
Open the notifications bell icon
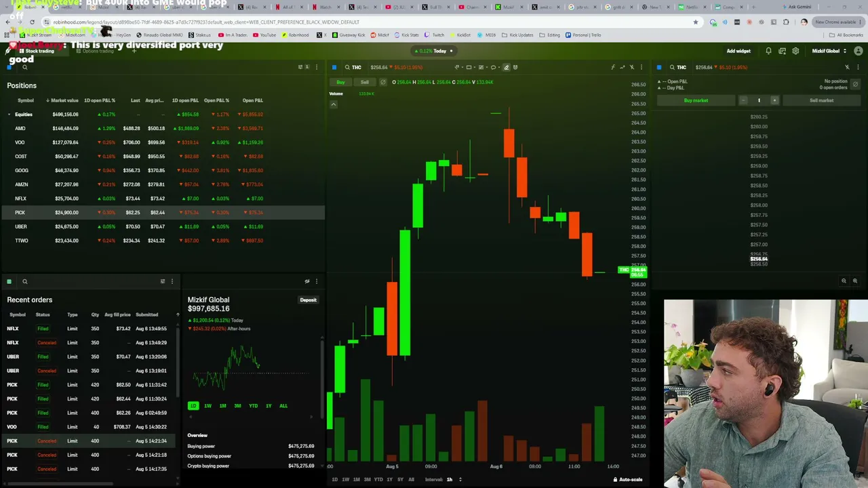pos(768,51)
